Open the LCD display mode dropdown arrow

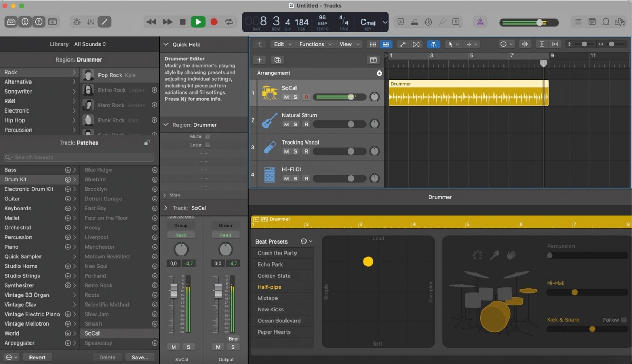click(x=385, y=23)
